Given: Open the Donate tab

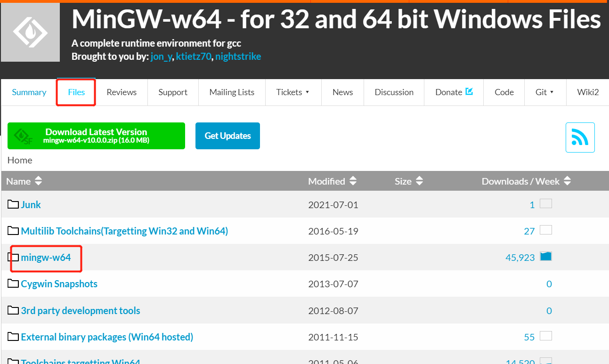Looking at the screenshot, I should (454, 92).
